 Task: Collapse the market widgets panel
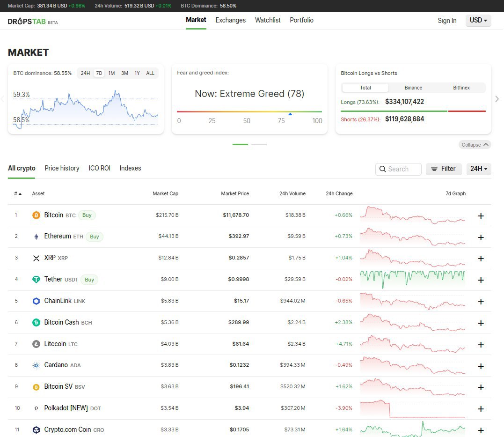(x=475, y=145)
